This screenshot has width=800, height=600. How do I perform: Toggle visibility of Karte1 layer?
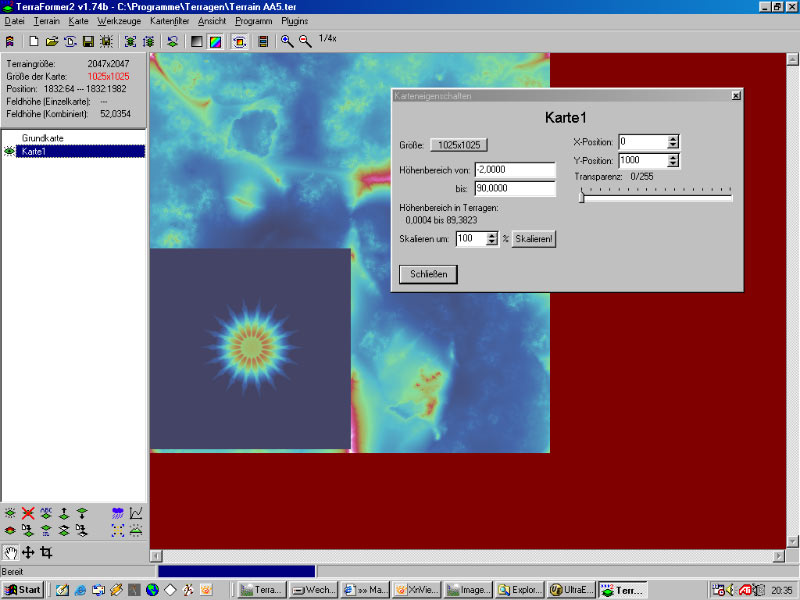10,151
